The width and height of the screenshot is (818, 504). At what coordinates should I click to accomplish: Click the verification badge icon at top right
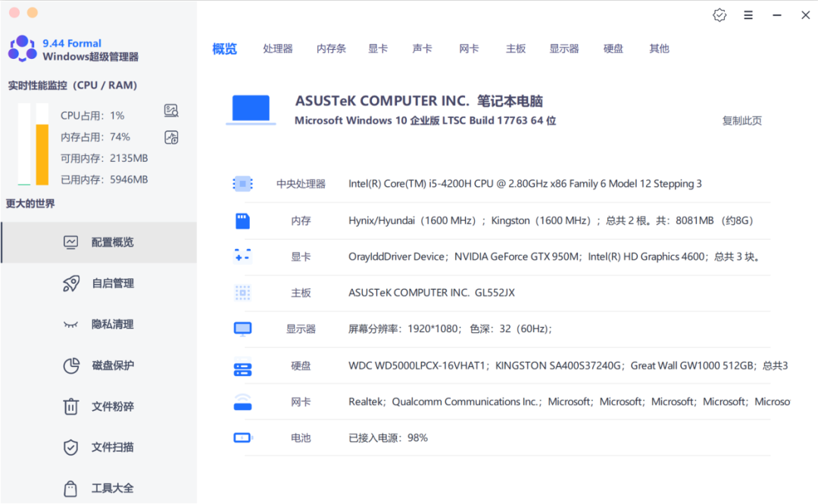720,15
